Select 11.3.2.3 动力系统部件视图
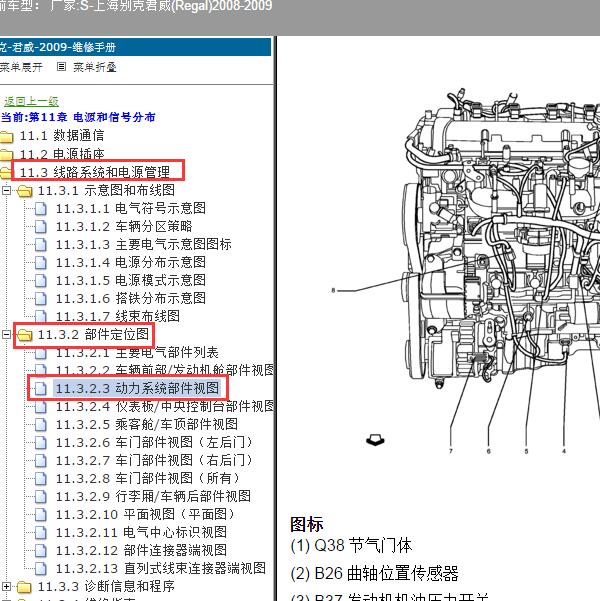The image size is (600, 601). [137, 388]
